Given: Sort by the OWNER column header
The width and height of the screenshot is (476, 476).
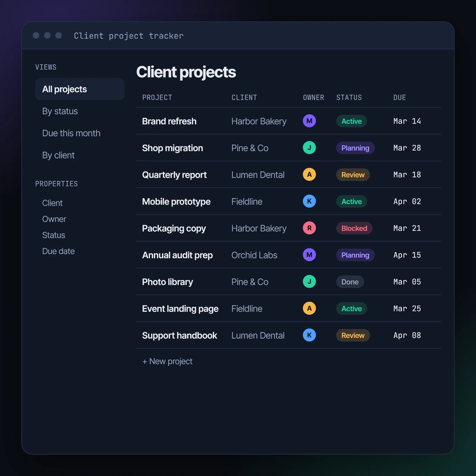Looking at the screenshot, I should click(314, 98).
